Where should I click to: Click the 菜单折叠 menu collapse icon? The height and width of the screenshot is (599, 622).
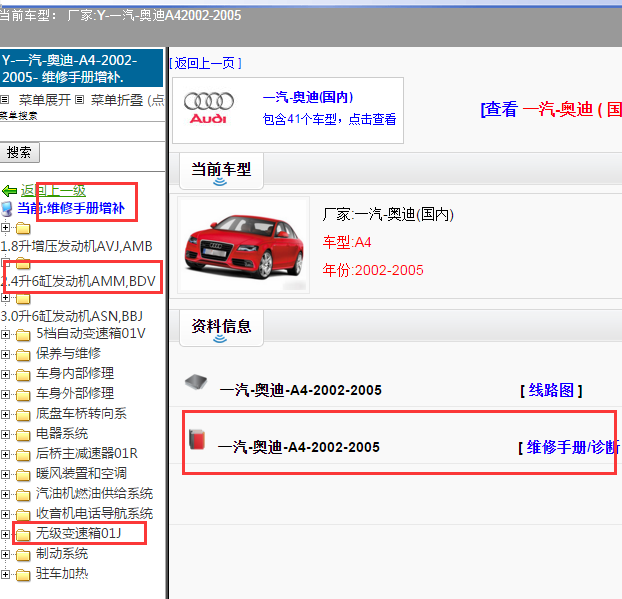(x=79, y=100)
